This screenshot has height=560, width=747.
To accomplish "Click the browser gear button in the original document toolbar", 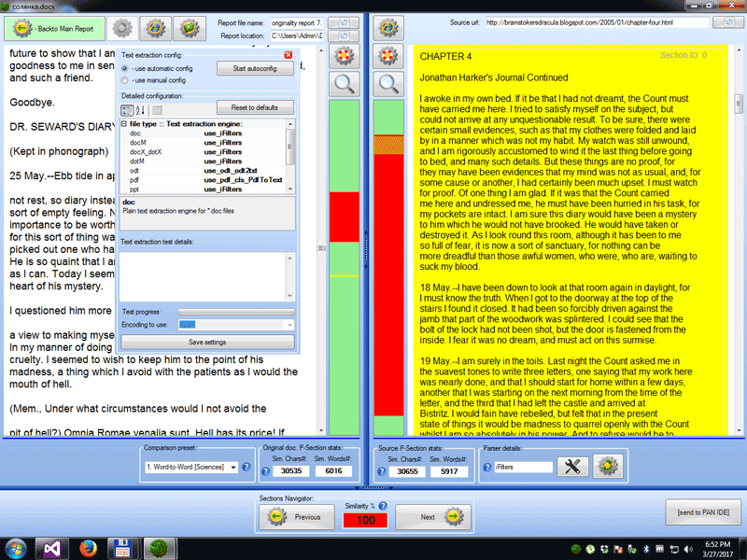I will (155, 29).
